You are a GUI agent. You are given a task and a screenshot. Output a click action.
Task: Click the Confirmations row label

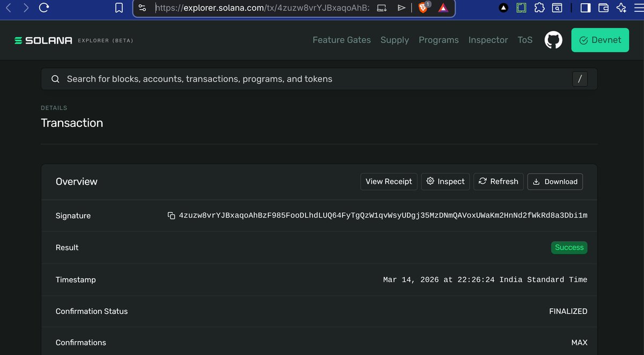click(81, 342)
